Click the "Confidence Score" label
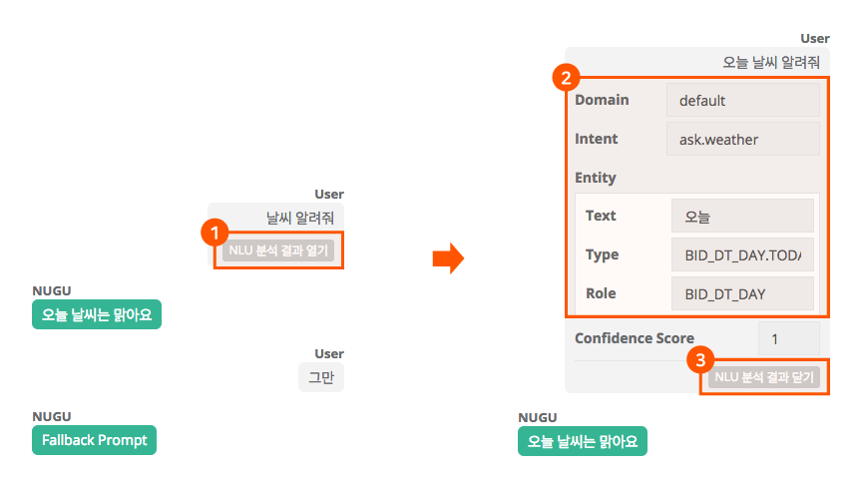The image size is (868, 485). (635, 338)
